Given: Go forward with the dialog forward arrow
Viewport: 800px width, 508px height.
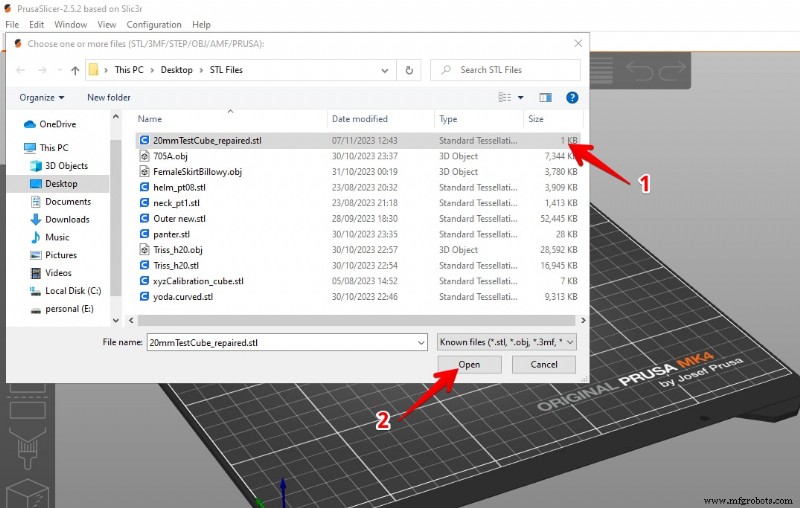Looking at the screenshot, I should tap(42, 70).
